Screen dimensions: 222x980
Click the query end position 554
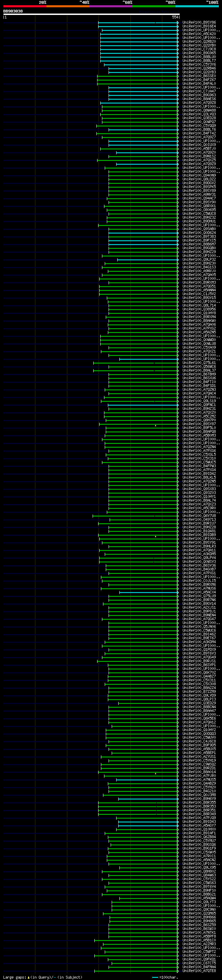pyautogui.click(x=175, y=17)
